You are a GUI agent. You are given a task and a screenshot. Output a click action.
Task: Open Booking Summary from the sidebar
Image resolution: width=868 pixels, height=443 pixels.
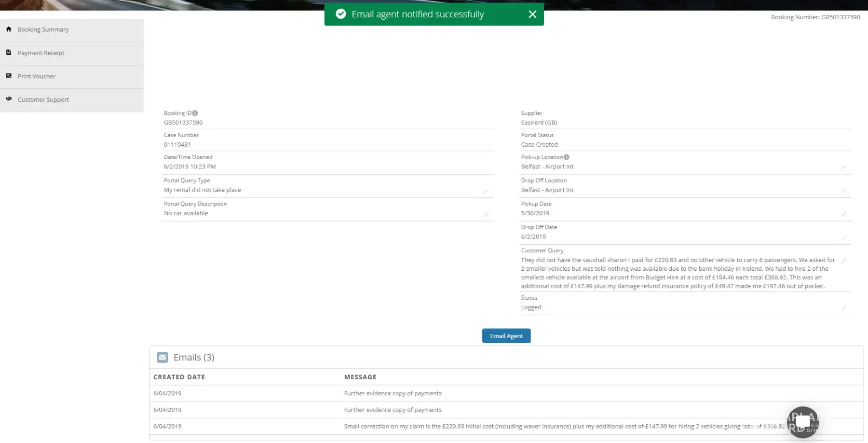[43, 29]
